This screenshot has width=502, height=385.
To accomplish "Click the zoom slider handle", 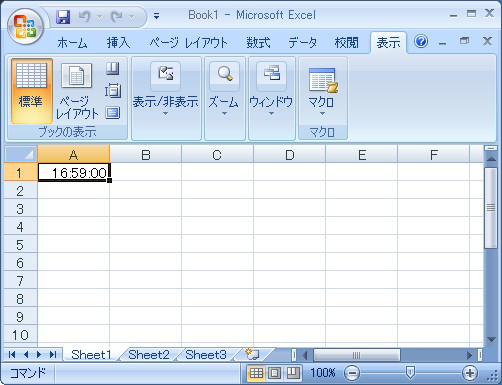I will click(410, 373).
